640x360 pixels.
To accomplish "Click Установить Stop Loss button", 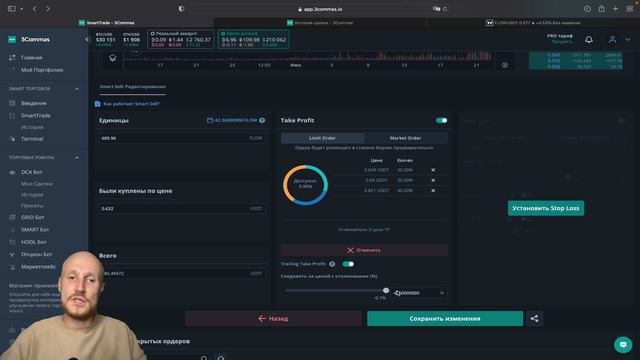I will coord(546,208).
